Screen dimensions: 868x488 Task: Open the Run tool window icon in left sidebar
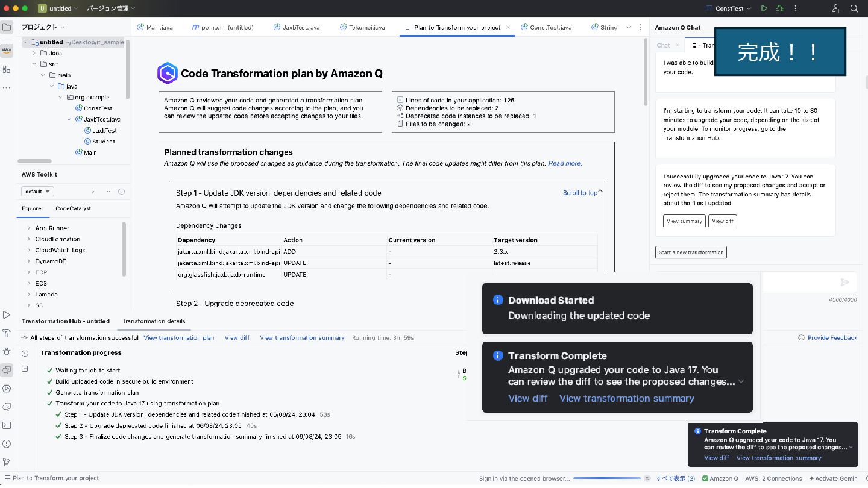click(x=7, y=315)
